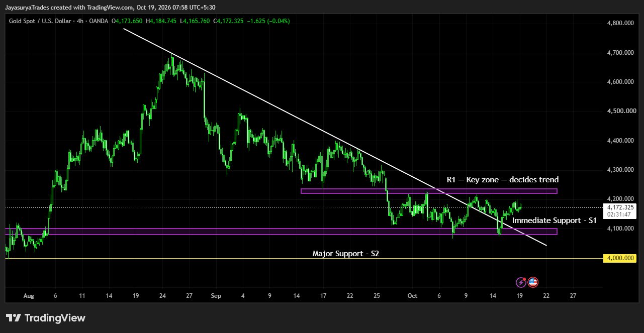Select the R1 — Key zone — decides trend label
644x333 pixels.
point(503,180)
